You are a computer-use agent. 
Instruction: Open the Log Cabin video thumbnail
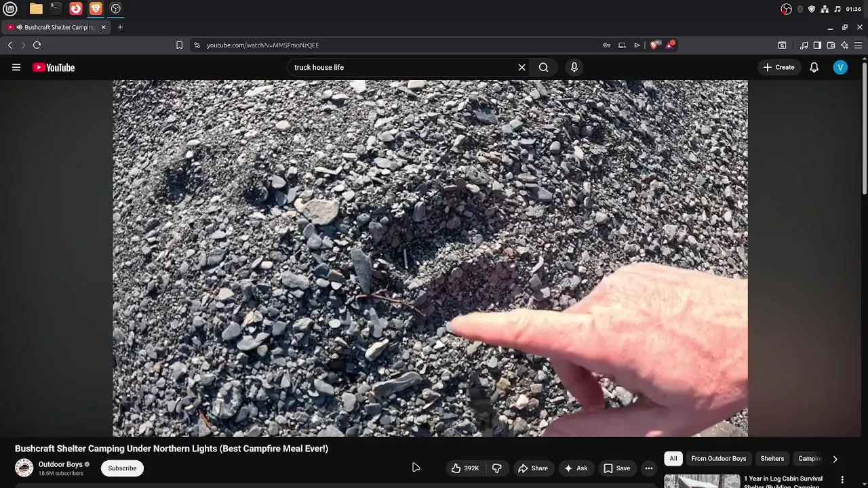tap(702, 481)
